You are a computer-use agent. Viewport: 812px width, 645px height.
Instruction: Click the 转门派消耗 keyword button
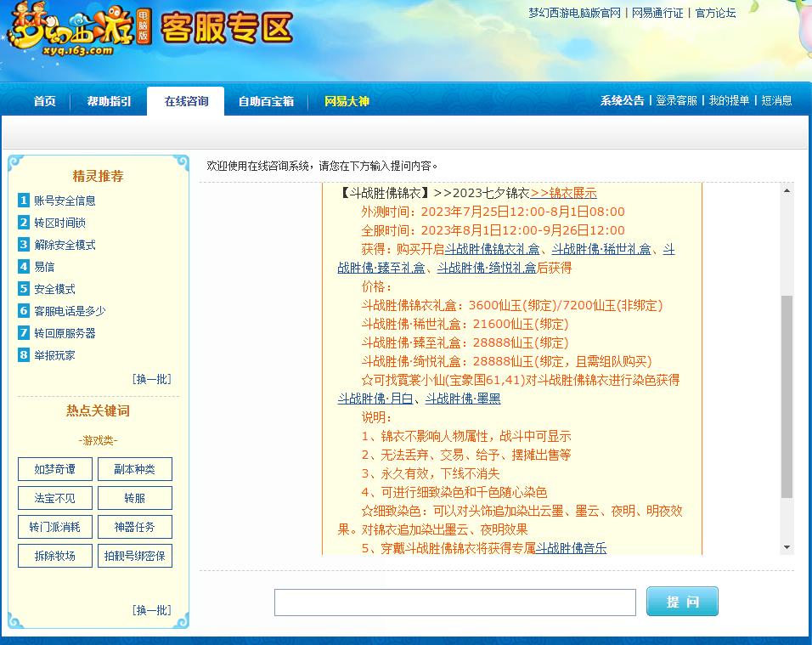pyautogui.click(x=55, y=528)
